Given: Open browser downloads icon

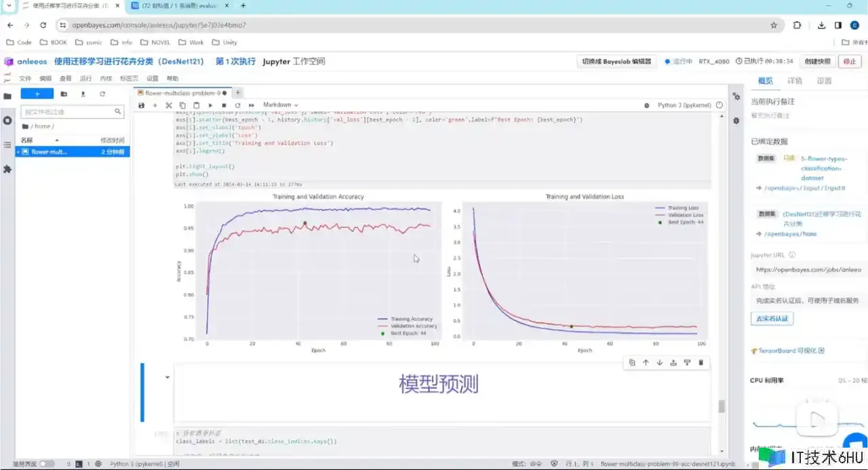Looking at the screenshot, I should click(821, 25).
